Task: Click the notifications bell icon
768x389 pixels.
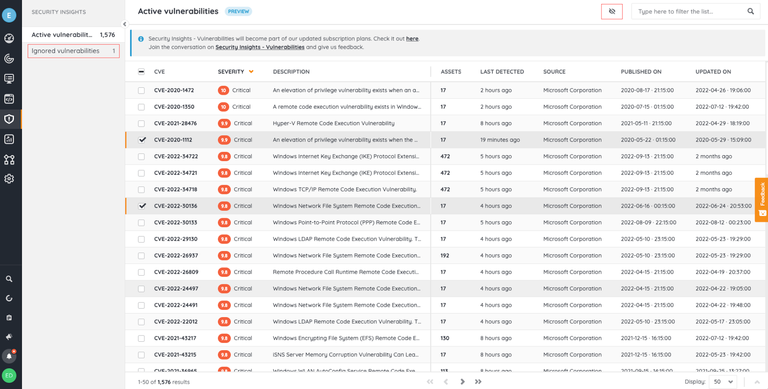Action: (x=9, y=357)
